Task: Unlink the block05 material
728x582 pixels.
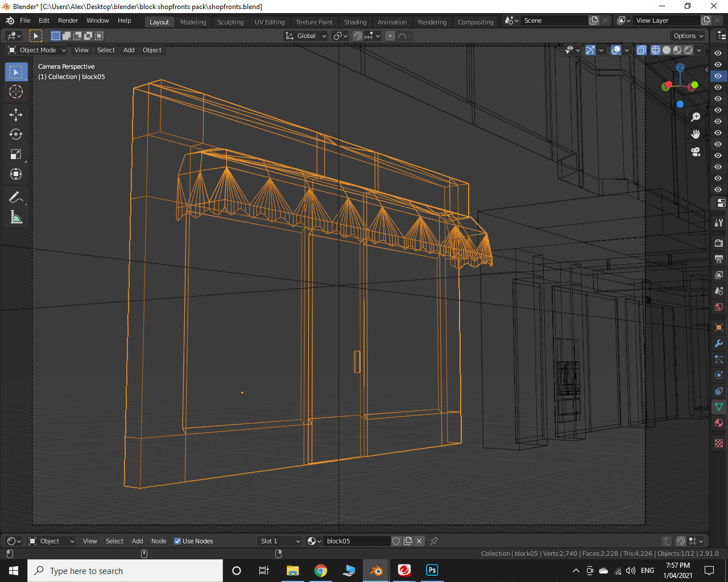Action: click(419, 541)
